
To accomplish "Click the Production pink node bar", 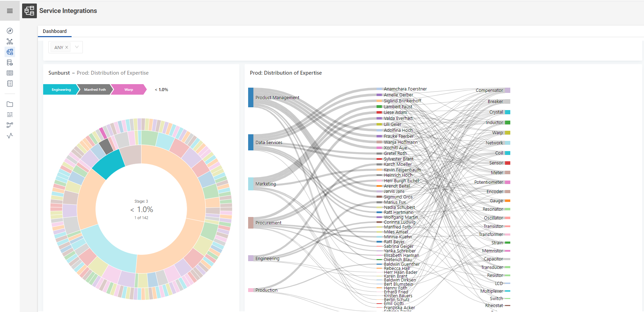I will (251, 290).
